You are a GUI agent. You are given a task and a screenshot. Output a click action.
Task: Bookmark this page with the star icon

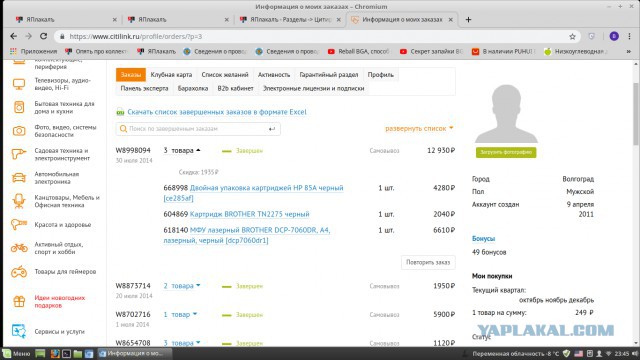573,36
